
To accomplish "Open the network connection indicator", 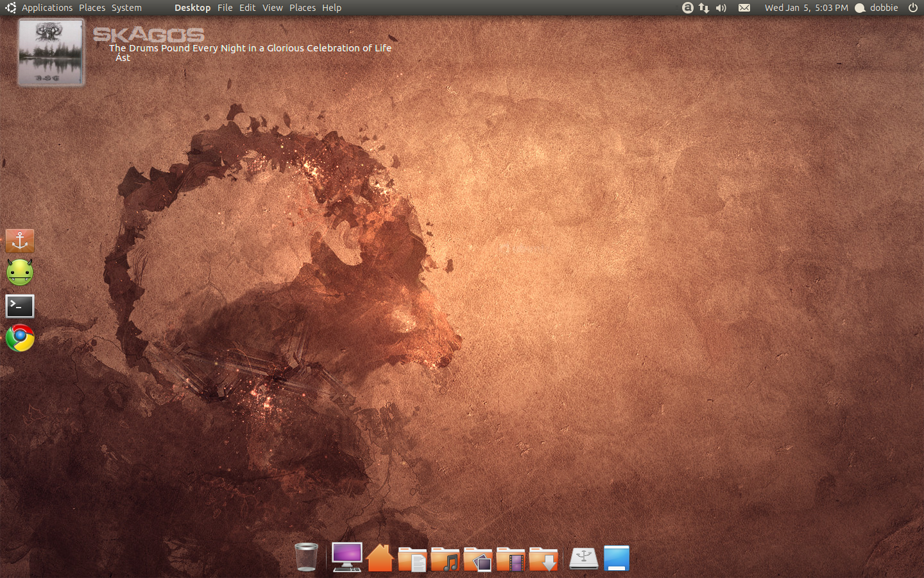I will [704, 8].
